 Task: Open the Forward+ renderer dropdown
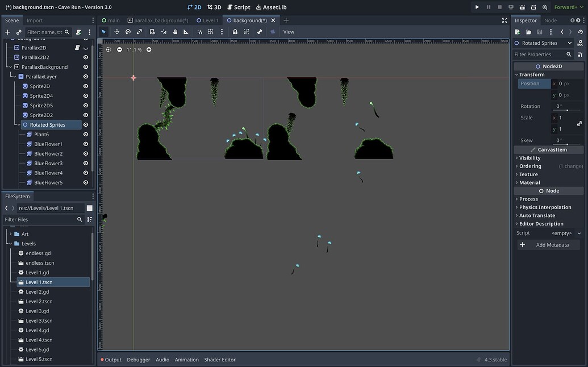point(569,7)
